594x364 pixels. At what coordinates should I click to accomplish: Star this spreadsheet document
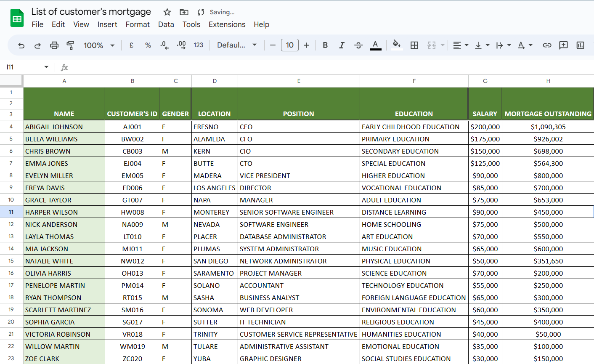click(167, 12)
